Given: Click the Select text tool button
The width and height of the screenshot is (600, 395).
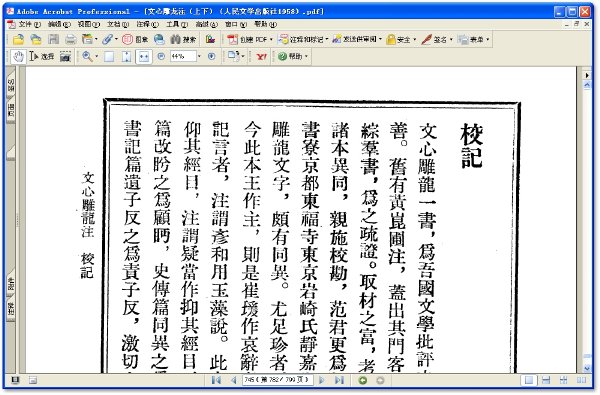Looking at the screenshot, I should [x=42, y=57].
